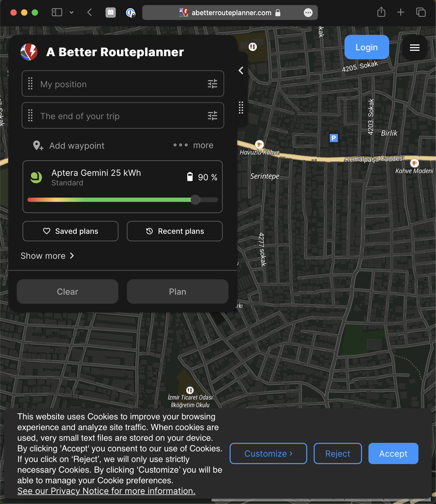Open settings for My position waypoint
Screen dimensions: 436x504
click(212, 84)
